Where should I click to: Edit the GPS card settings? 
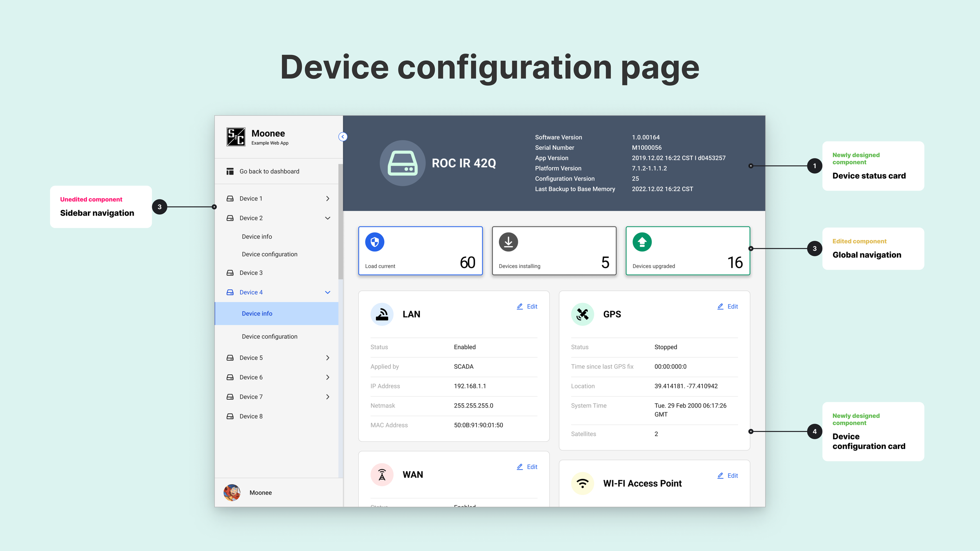click(x=728, y=306)
